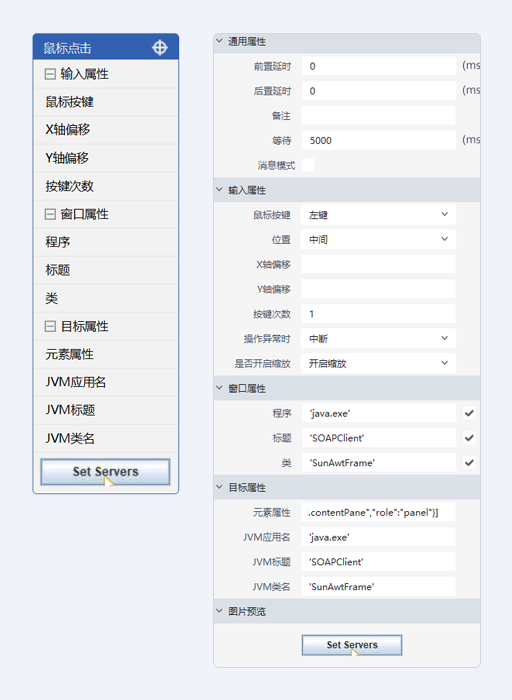Click the JVM标题 field in right panel

[x=379, y=562]
